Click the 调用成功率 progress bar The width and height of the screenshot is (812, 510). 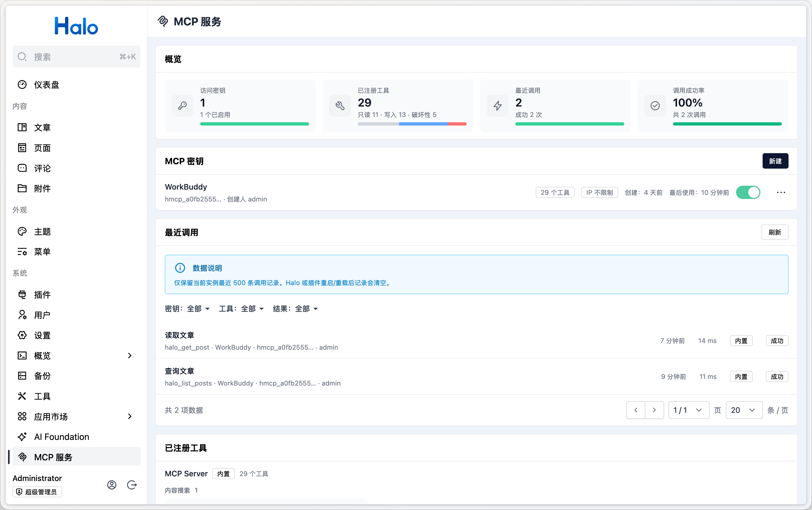pyautogui.click(x=727, y=124)
